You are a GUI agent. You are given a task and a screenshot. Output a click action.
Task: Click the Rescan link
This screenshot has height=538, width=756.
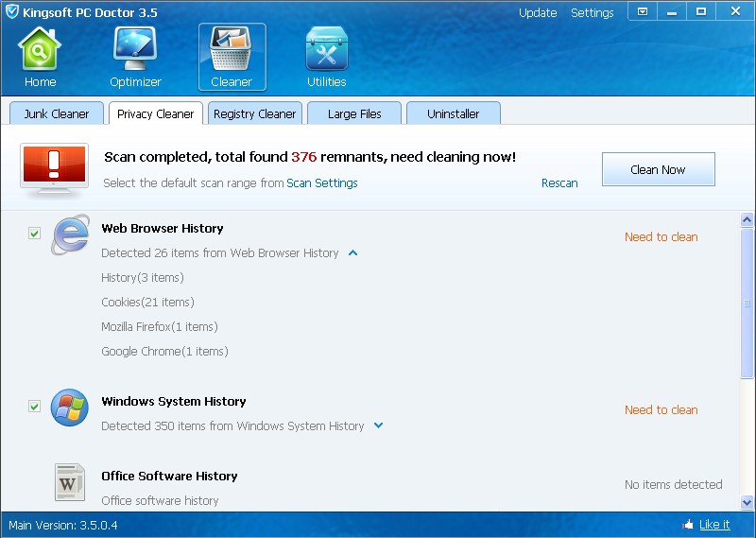click(559, 182)
